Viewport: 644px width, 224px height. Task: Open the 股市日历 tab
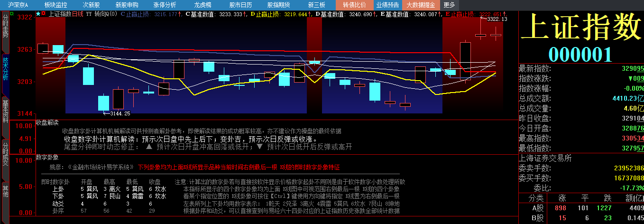coord(240,5)
